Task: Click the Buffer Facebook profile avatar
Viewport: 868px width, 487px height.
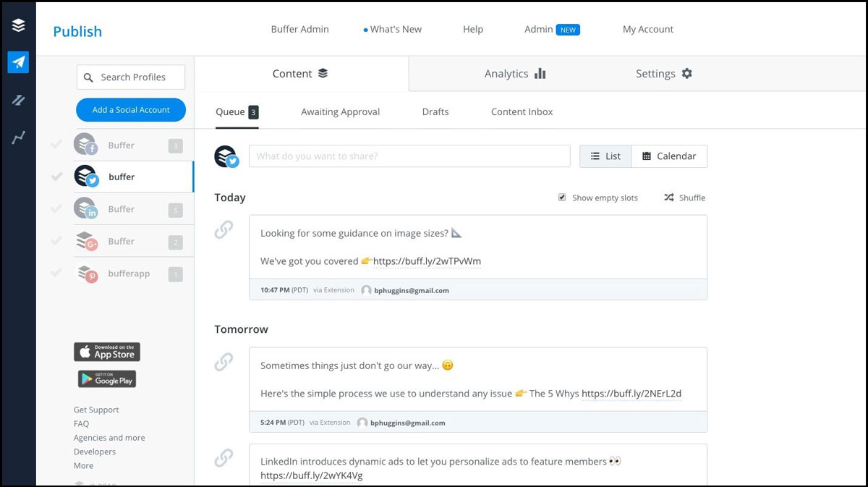Action: pos(85,145)
